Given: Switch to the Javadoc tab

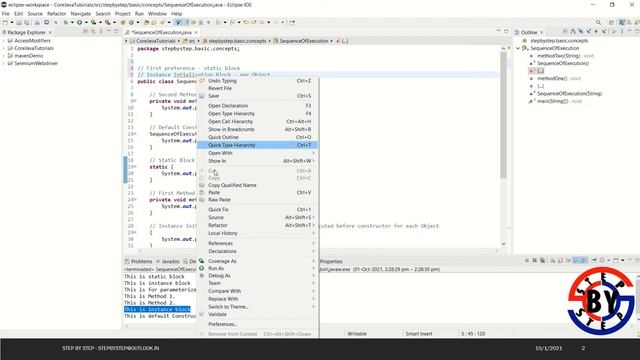Looking at the screenshot, I should pyautogui.click(x=168, y=261).
